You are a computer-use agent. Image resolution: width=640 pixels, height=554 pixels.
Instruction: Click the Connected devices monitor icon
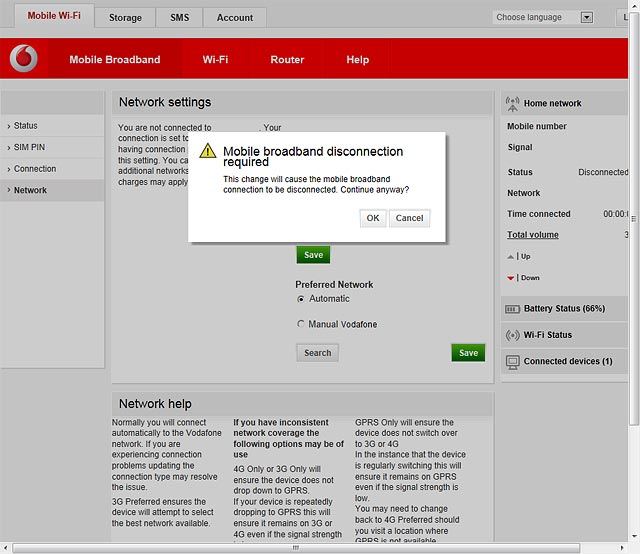pos(512,362)
